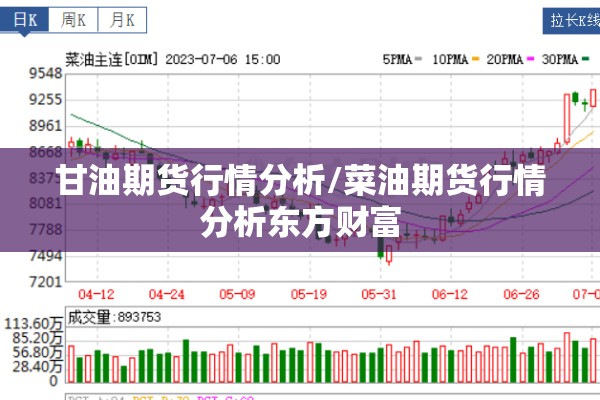Click the 20PMA legend label
The width and height of the screenshot is (600, 400).
tap(505, 59)
